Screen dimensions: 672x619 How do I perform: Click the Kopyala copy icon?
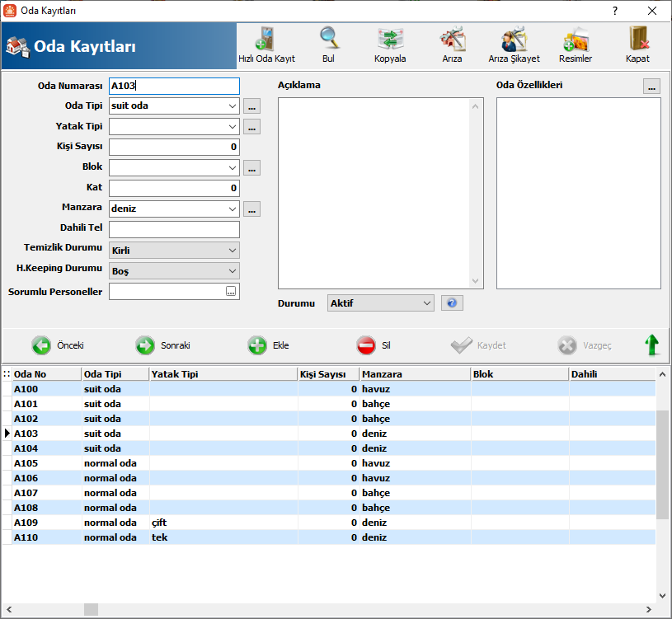390,39
